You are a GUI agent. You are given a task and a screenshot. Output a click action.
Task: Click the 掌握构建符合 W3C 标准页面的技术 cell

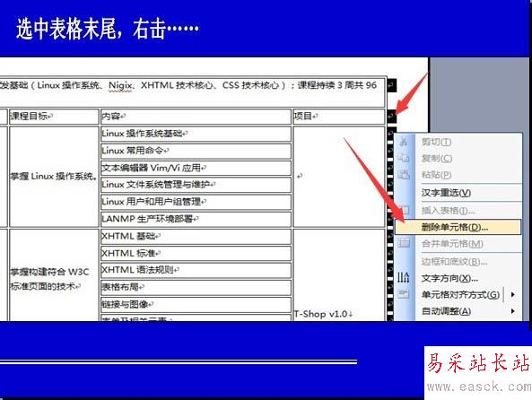pyautogui.click(x=54, y=275)
